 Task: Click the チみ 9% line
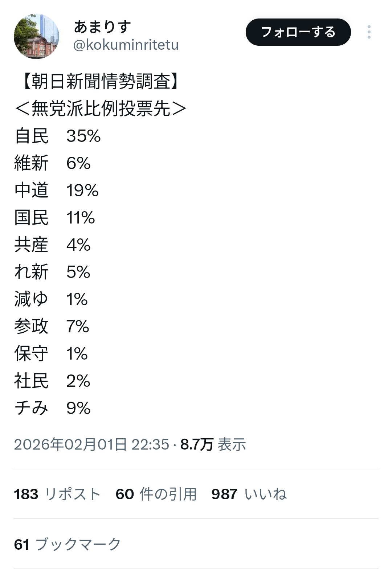pos(52,408)
